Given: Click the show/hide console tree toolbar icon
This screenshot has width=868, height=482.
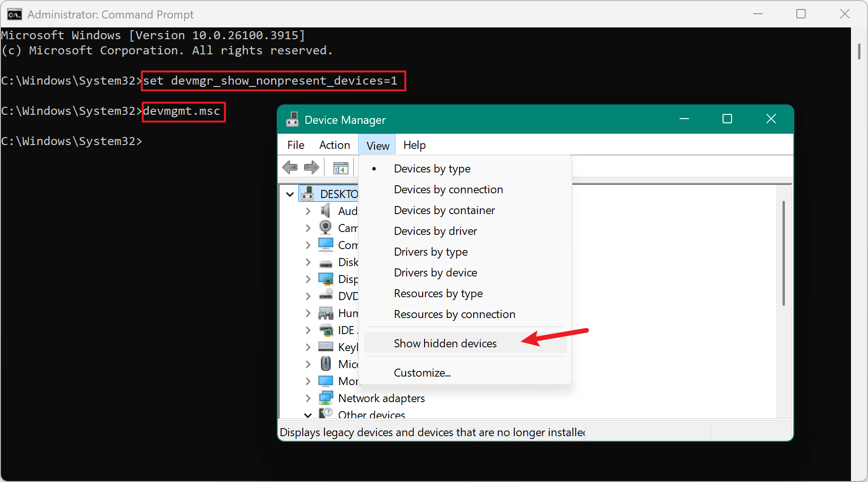Looking at the screenshot, I should 340,167.
